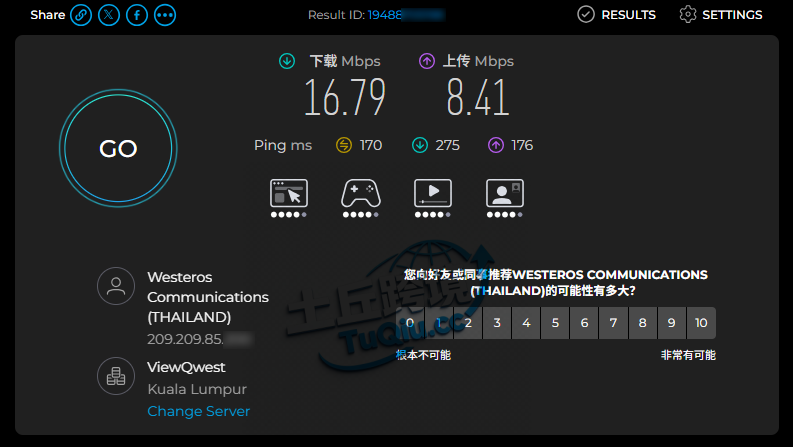Rate recommendation score 0
793x447 pixels.
pos(410,323)
